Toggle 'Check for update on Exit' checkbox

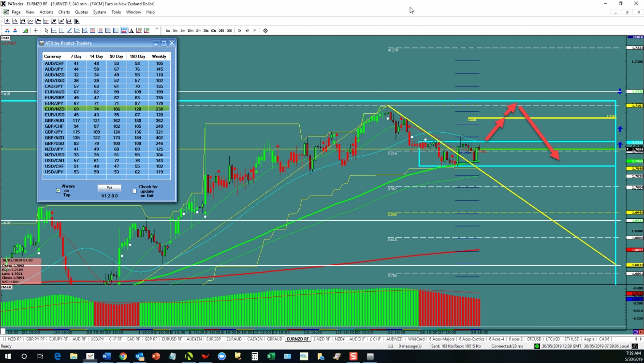coord(134,191)
